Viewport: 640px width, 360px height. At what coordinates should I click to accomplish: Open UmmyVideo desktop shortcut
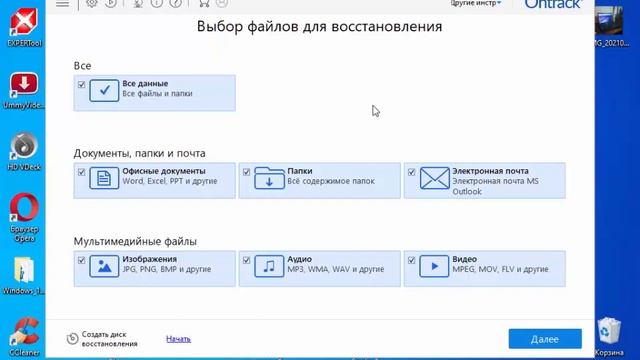coord(24,90)
